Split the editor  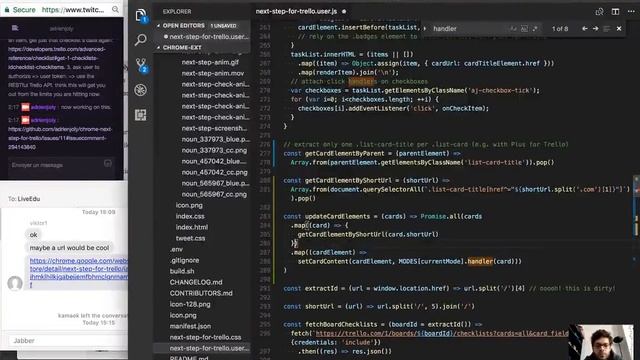coord(615,11)
